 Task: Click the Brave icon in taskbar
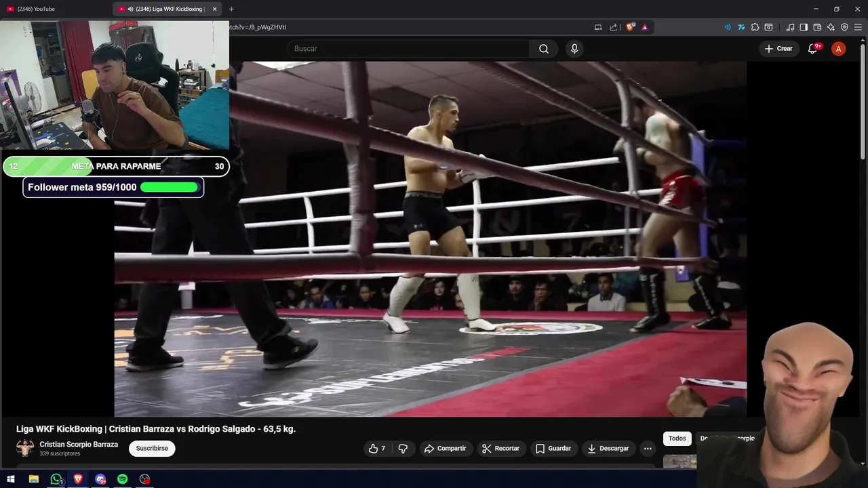click(x=78, y=479)
